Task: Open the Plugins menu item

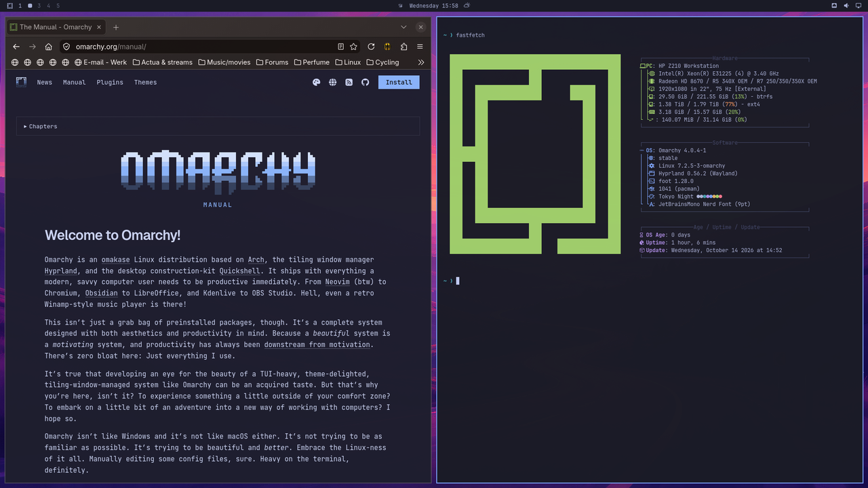Action: point(110,82)
